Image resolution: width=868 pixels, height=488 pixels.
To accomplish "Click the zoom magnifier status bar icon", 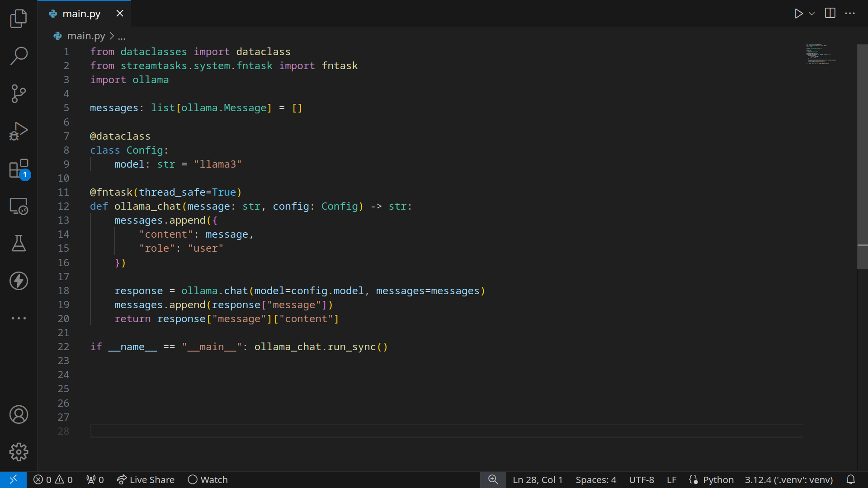I will 493,479.
